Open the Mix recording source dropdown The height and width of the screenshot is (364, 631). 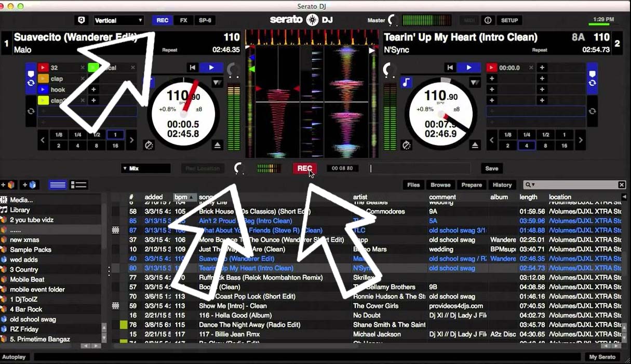(145, 168)
